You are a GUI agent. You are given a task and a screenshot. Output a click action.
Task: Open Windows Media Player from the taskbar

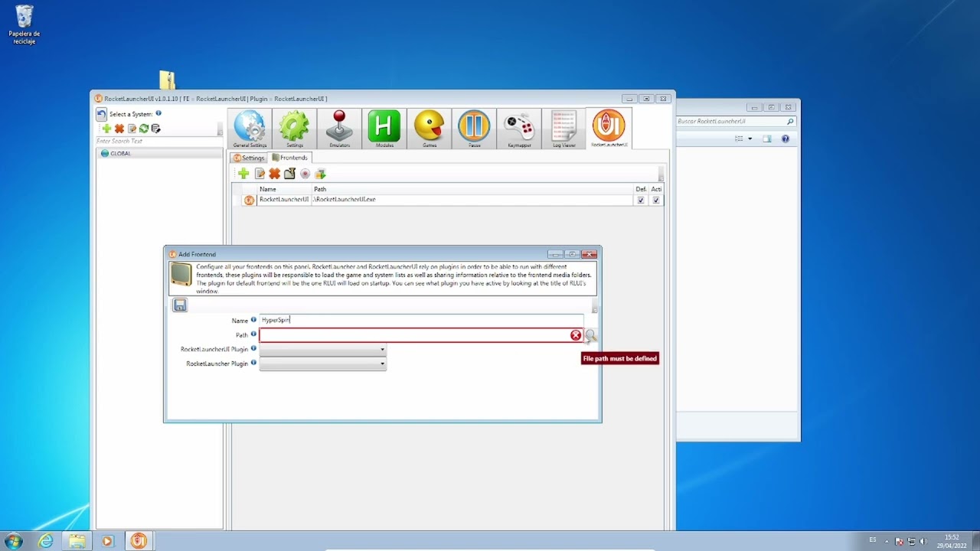point(107,541)
